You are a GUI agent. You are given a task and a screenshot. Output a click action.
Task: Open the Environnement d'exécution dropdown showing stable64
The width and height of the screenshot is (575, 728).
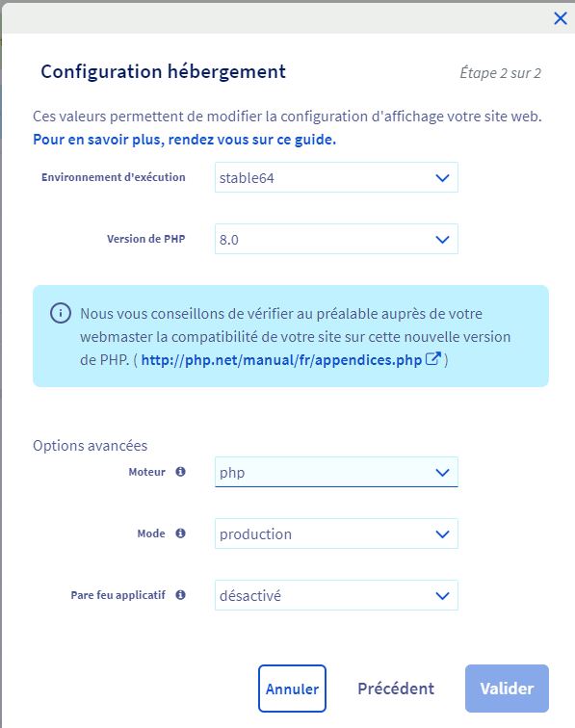click(x=336, y=177)
